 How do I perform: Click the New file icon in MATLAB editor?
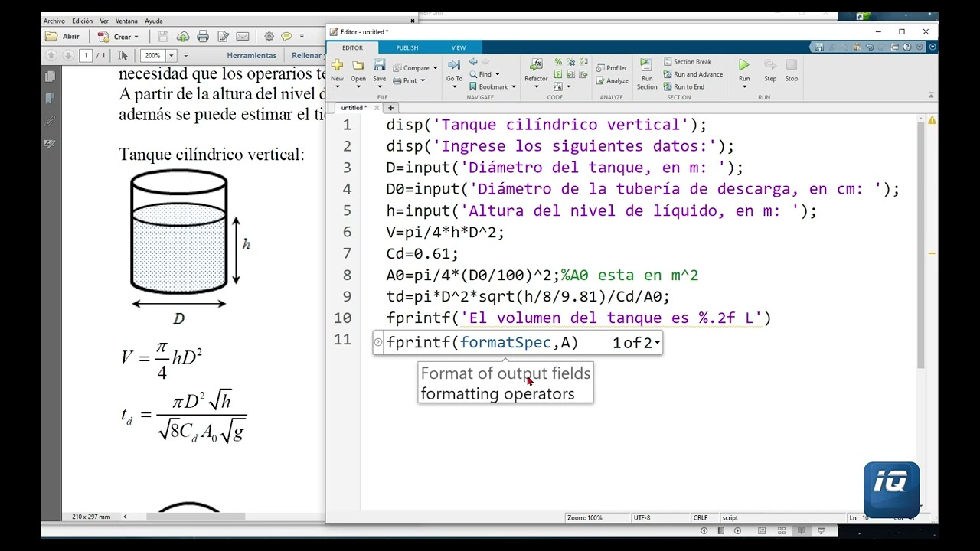pyautogui.click(x=337, y=65)
